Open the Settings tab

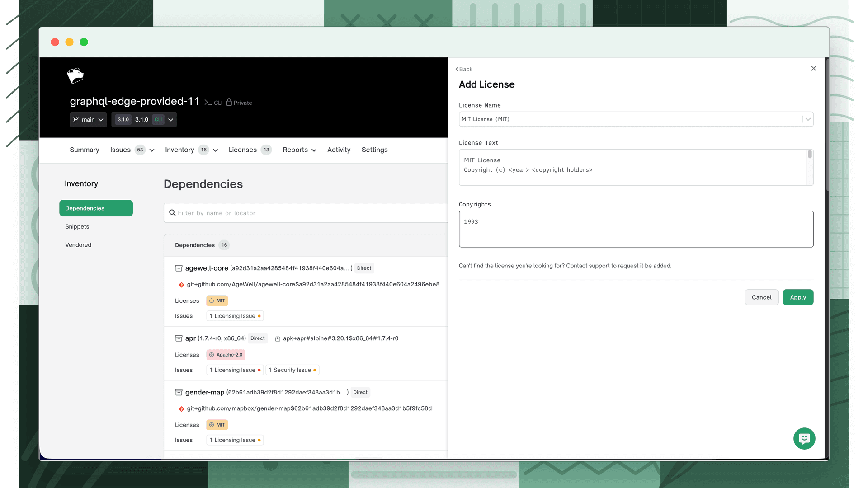tap(375, 150)
